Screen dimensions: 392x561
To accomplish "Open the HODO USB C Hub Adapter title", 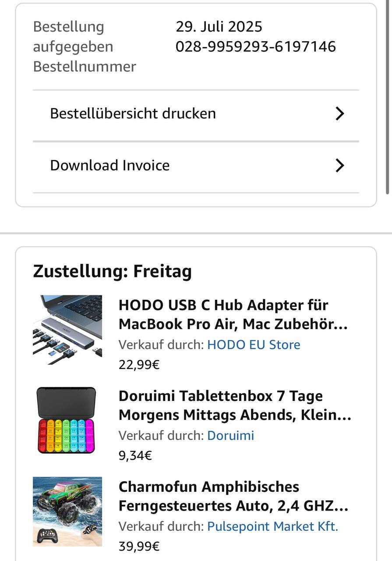I will tap(233, 315).
